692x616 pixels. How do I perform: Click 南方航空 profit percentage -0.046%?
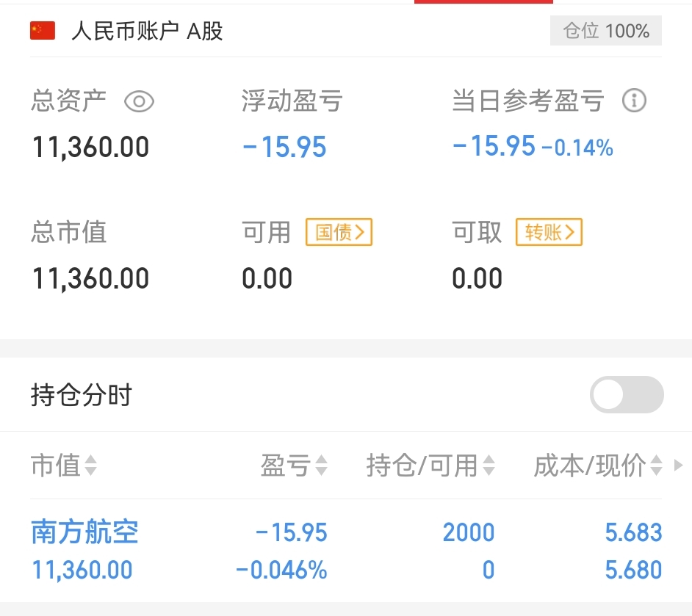(281, 570)
